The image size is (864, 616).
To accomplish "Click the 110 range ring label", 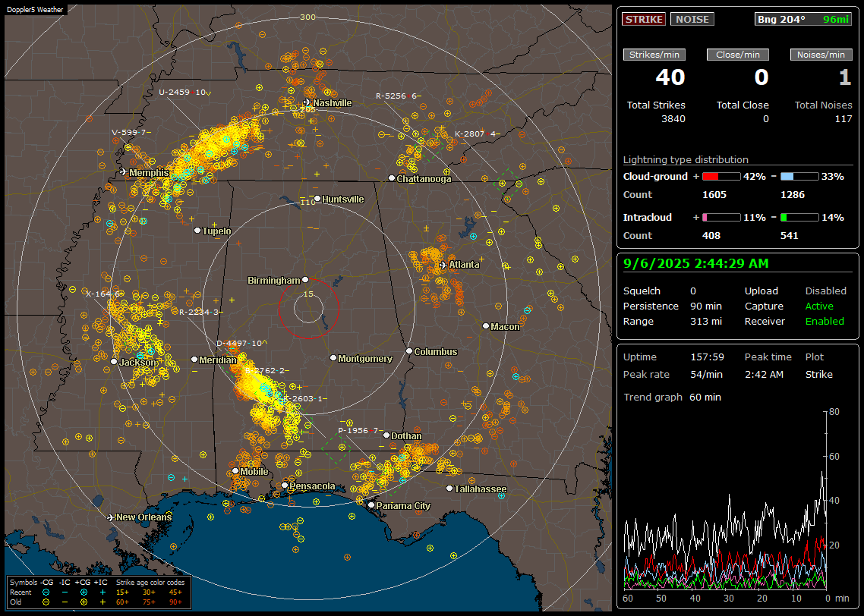I will [x=308, y=202].
